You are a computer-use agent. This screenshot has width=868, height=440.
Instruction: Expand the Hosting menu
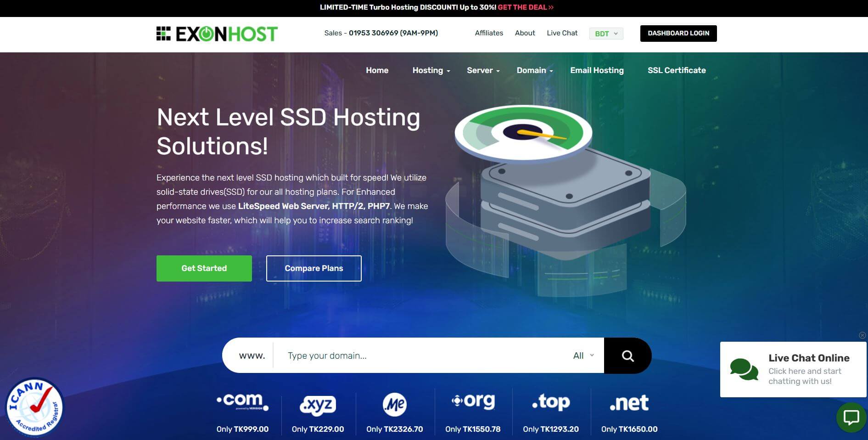[431, 70]
